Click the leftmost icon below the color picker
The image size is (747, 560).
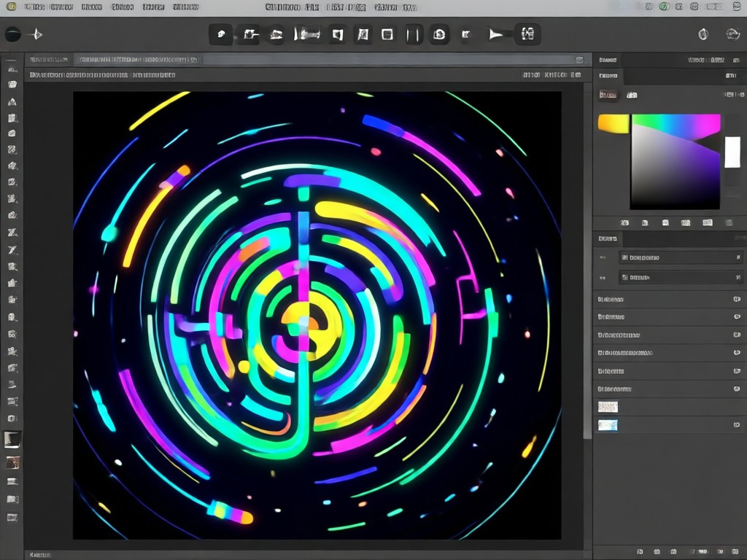tap(624, 223)
